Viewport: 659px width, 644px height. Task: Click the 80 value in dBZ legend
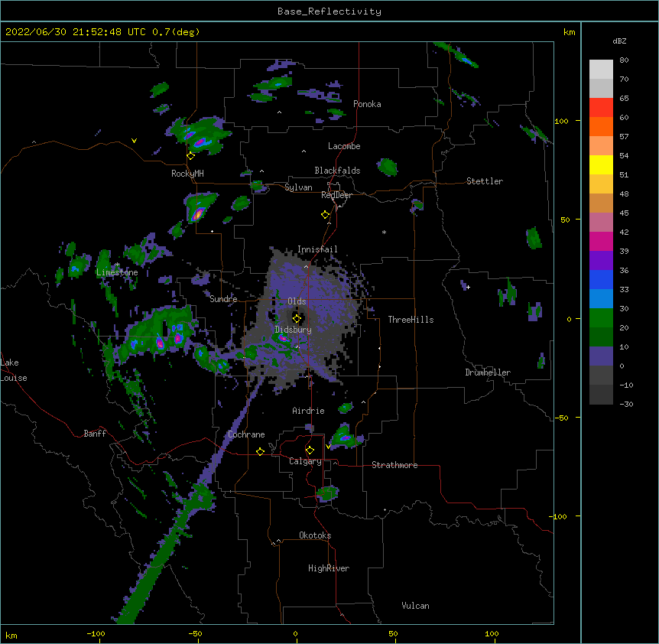point(624,60)
